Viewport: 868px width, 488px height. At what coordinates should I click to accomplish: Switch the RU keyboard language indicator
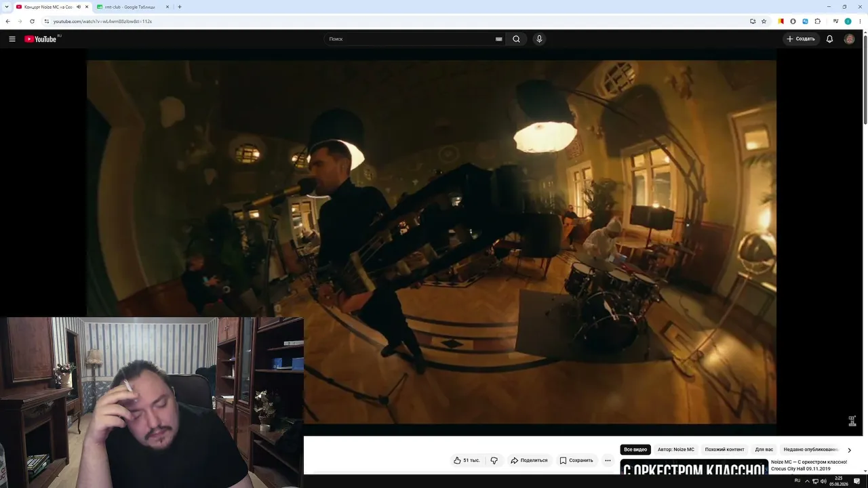pyautogui.click(x=797, y=481)
